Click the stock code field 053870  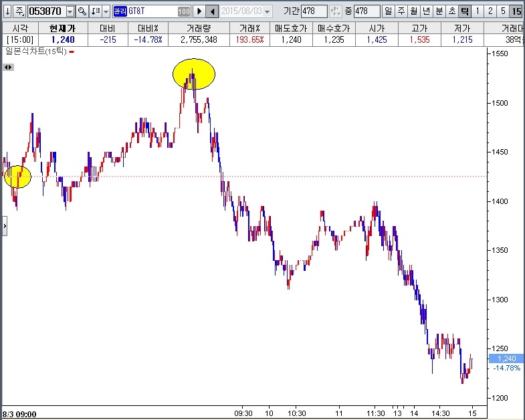[x=46, y=11]
